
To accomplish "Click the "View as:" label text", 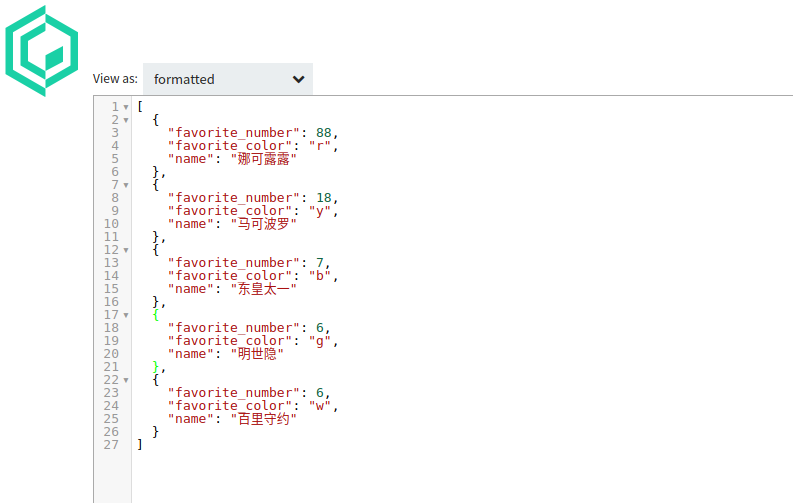I will pyautogui.click(x=115, y=79).
